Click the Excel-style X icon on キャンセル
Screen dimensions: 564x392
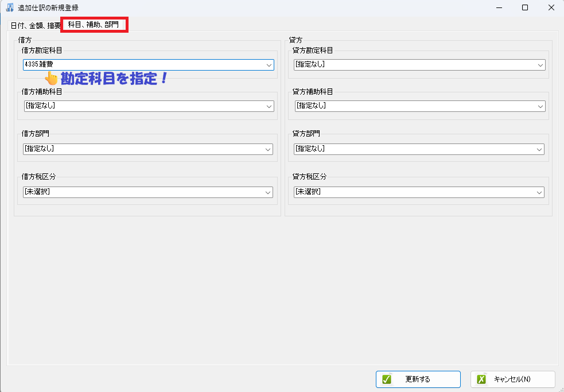481,379
